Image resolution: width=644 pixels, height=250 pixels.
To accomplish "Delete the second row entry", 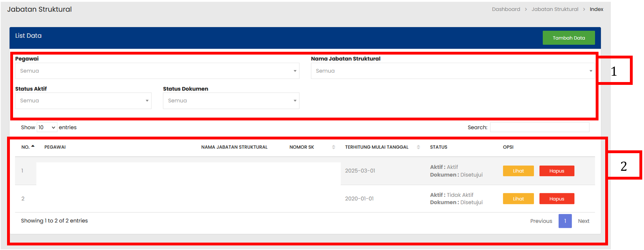I will coord(557,199).
